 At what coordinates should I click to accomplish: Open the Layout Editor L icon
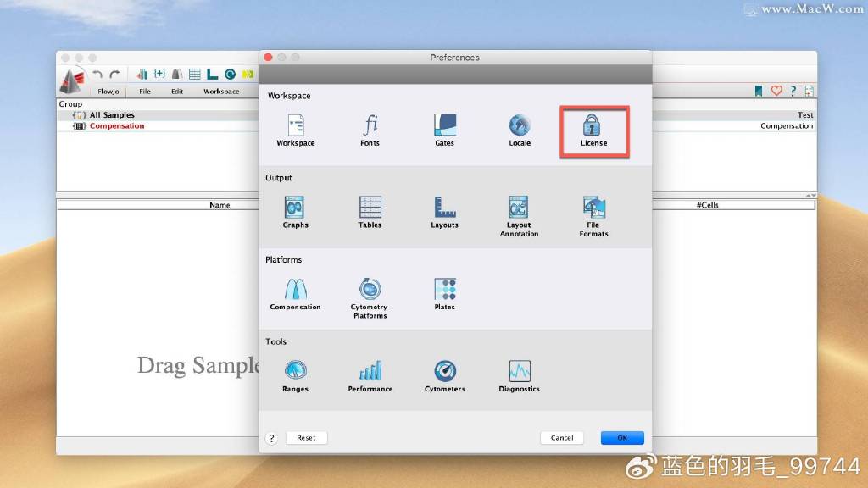point(212,75)
